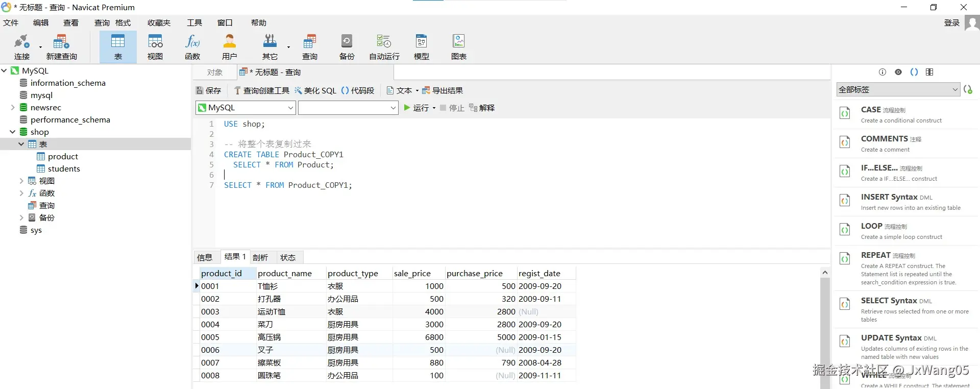The image size is (980, 389).
Task: Expand the 函数 functions node under shop
Action: point(21,193)
